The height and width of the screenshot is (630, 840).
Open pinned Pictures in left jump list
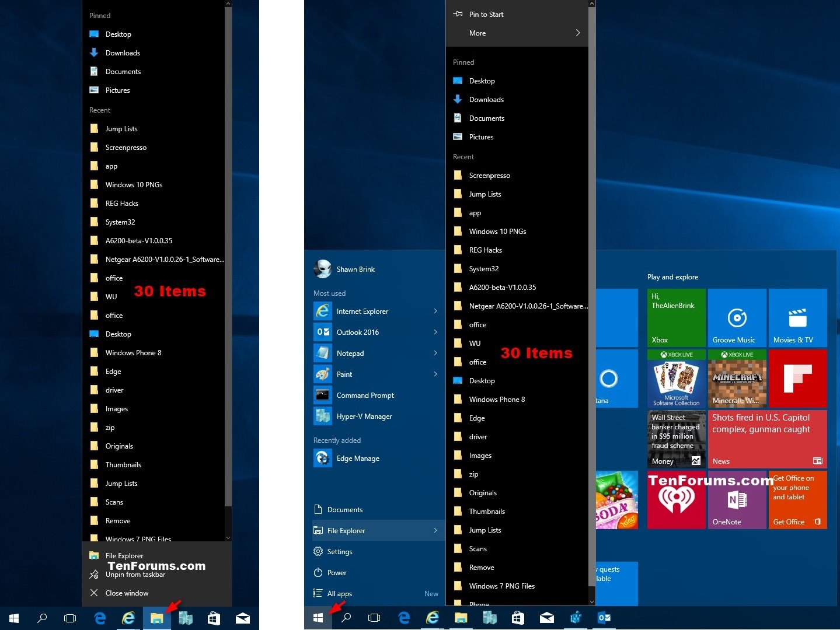(154, 90)
